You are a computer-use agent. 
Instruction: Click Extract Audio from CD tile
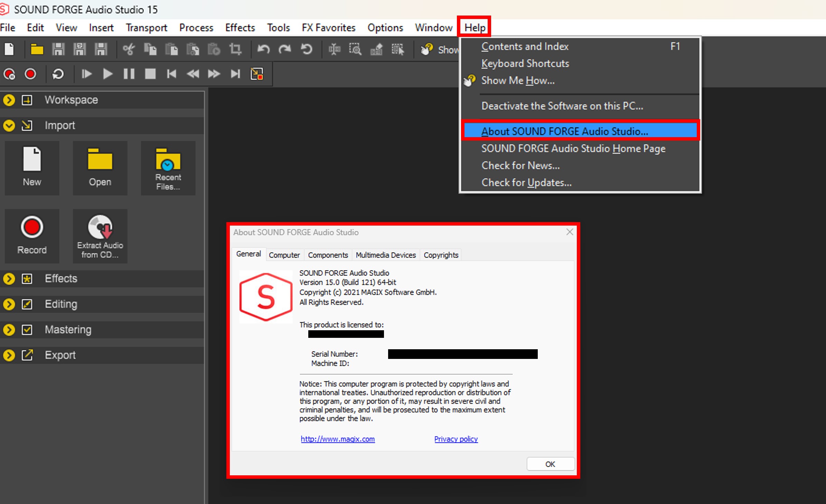pos(100,236)
